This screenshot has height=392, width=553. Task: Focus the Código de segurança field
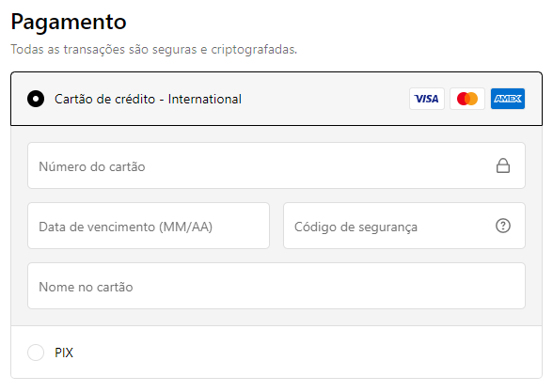(404, 226)
